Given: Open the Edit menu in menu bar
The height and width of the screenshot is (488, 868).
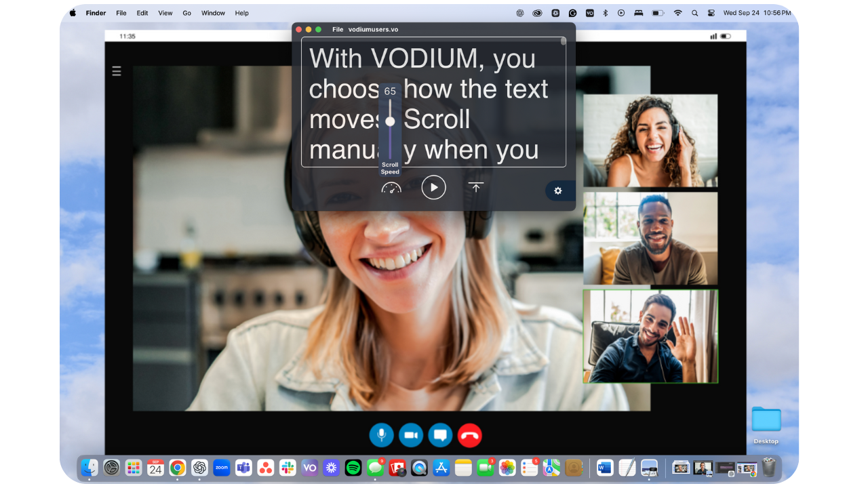Looking at the screenshot, I should point(142,13).
